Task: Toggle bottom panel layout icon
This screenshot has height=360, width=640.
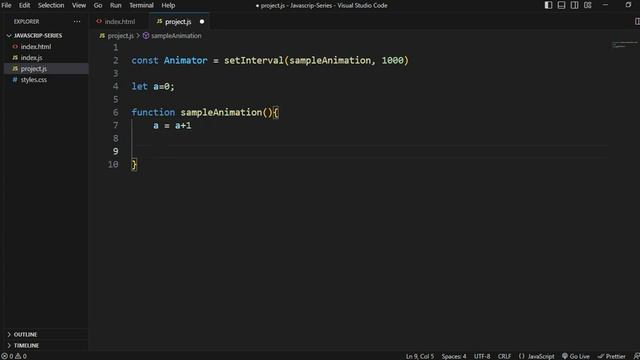Action: [x=561, y=5]
